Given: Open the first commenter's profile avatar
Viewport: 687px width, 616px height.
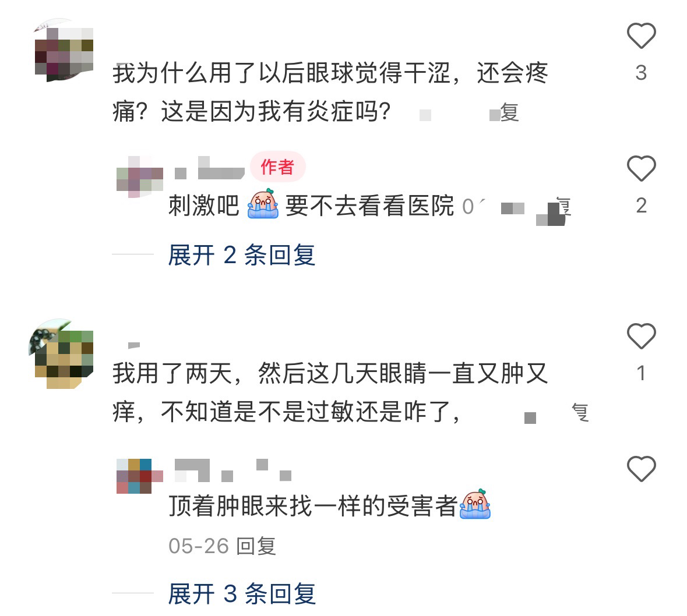Looking at the screenshot, I should pyautogui.click(x=64, y=50).
